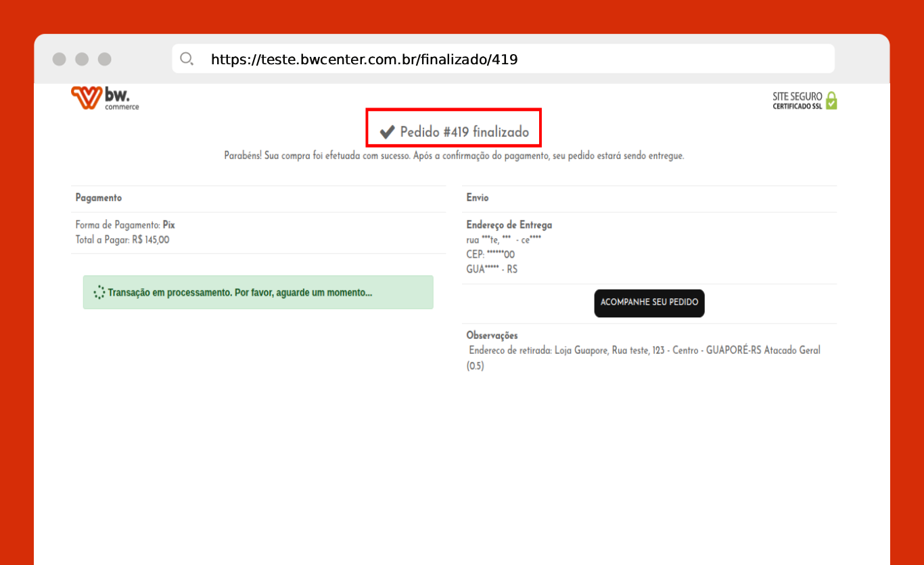This screenshot has height=565, width=924.
Task: Click the Total a Pagar R$ 145,00 text
Action: coord(122,240)
